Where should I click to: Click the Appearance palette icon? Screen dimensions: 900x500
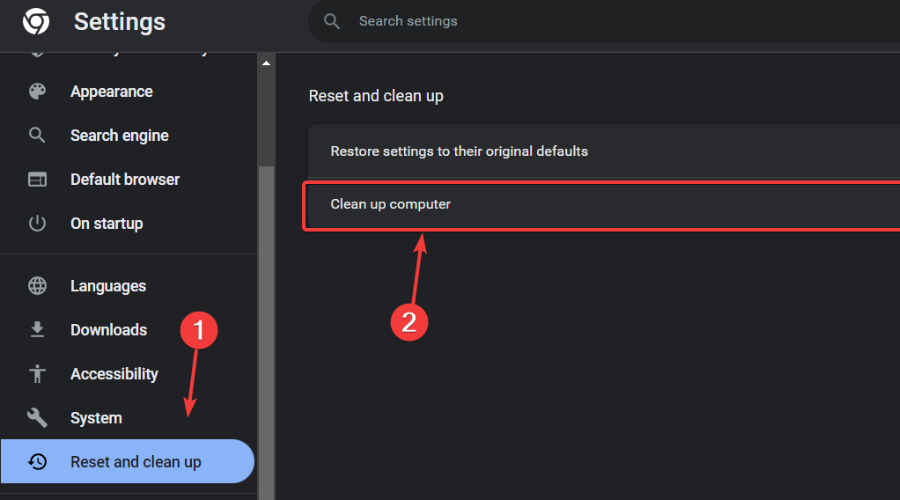[x=37, y=92]
